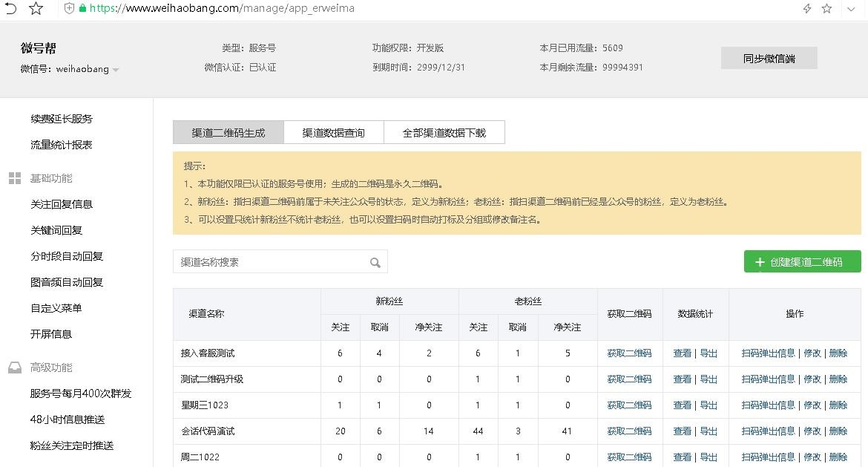Click 获取二维码 link for 测试二维码升级
Screen dimensions: 868x467
pos(629,379)
